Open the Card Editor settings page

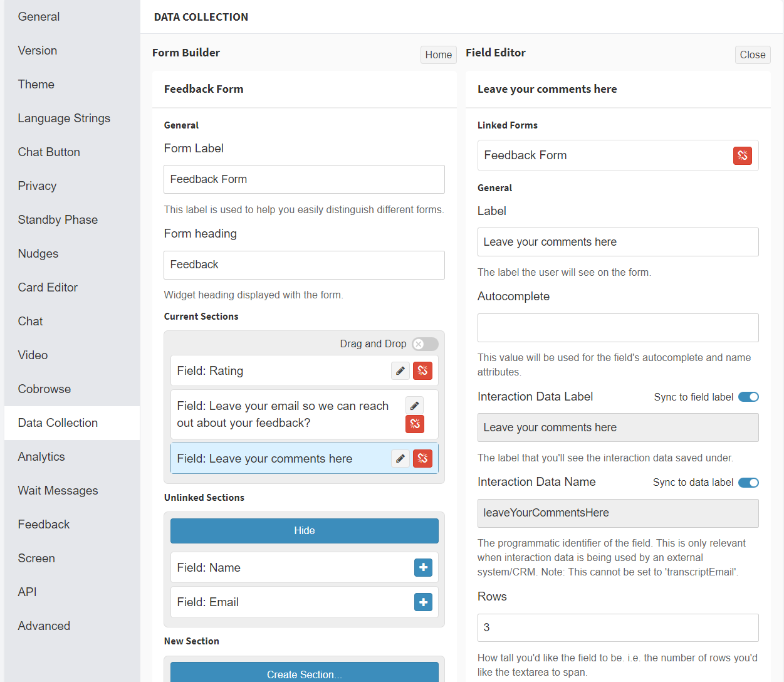pos(48,287)
